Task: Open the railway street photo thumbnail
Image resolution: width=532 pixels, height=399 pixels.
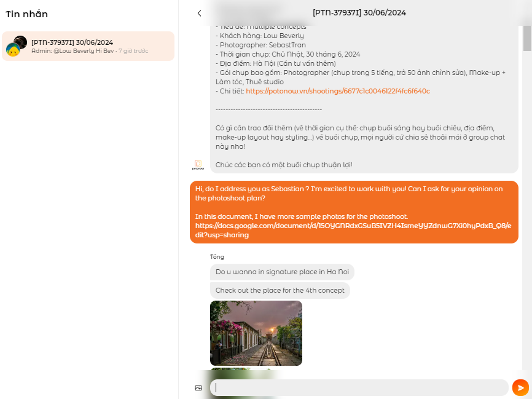Action: pos(256,333)
